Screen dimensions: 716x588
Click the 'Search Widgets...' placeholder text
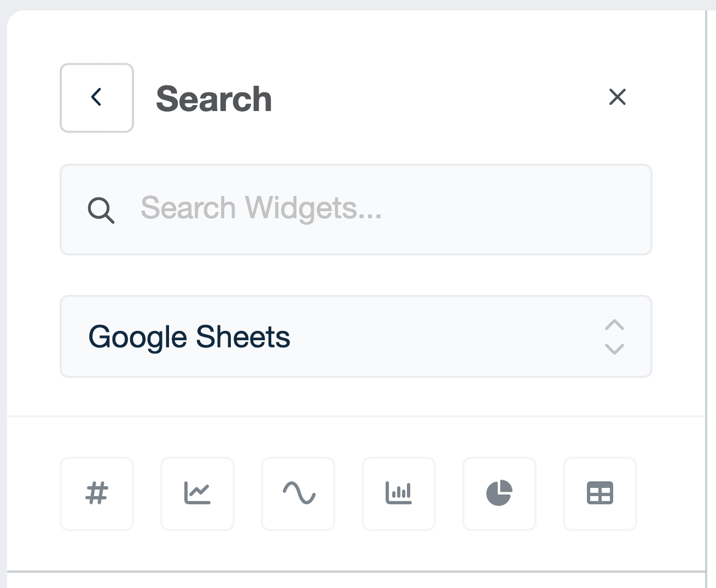[261, 208]
